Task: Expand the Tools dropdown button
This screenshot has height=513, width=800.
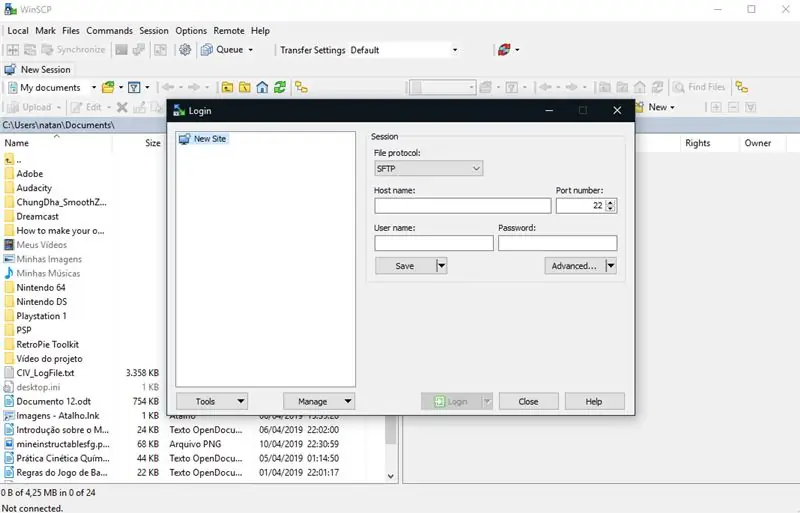Action: pos(212,401)
